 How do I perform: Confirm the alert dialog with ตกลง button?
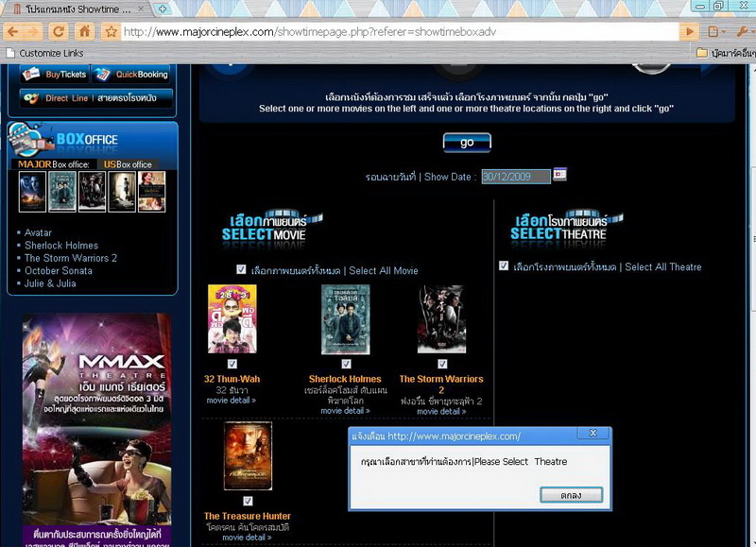point(572,495)
